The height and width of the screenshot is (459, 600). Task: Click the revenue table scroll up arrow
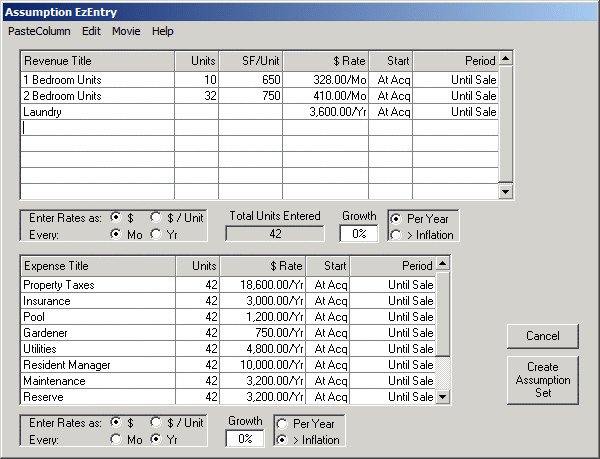505,59
